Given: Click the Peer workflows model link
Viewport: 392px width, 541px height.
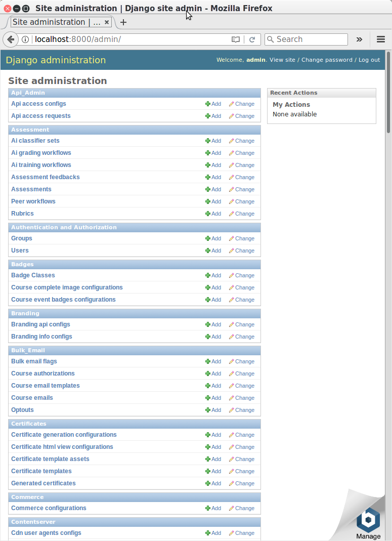Looking at the screenshot, I should pos(33,201).
